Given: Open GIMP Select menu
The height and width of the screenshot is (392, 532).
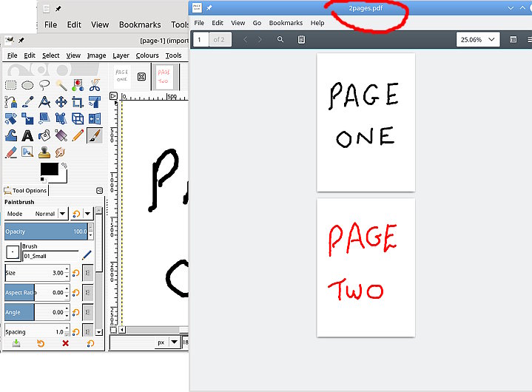Looking at the screenshot, I should point(51,55).
